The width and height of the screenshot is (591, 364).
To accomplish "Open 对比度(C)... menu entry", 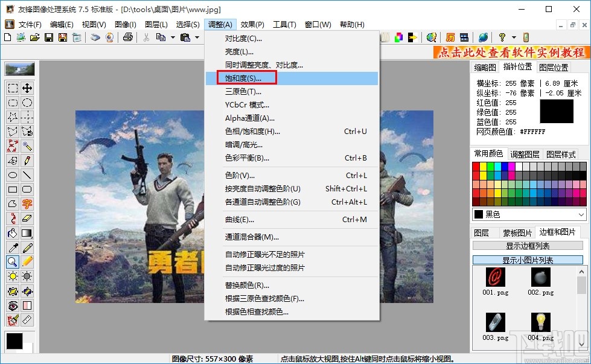I will [292, 39].
